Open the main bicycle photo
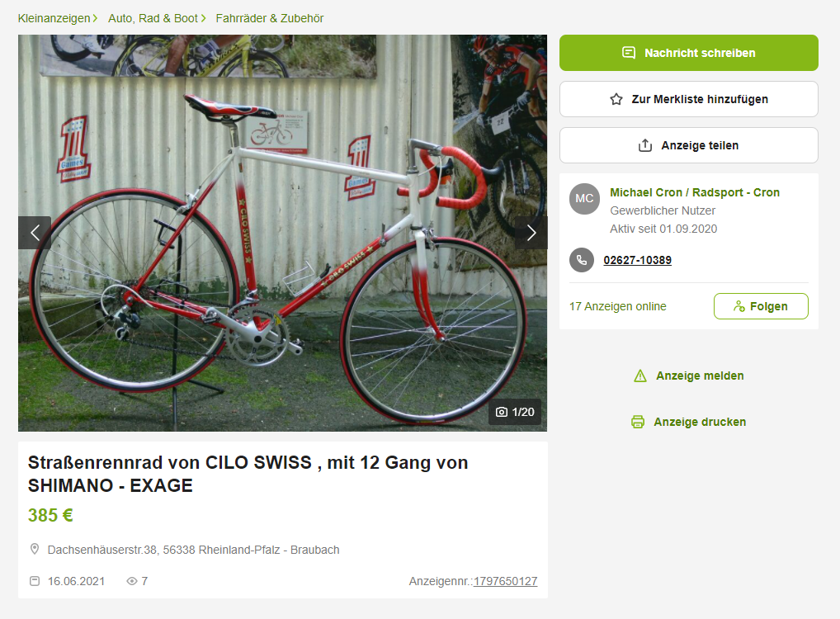The image size is (840, 619). point(282,233)
